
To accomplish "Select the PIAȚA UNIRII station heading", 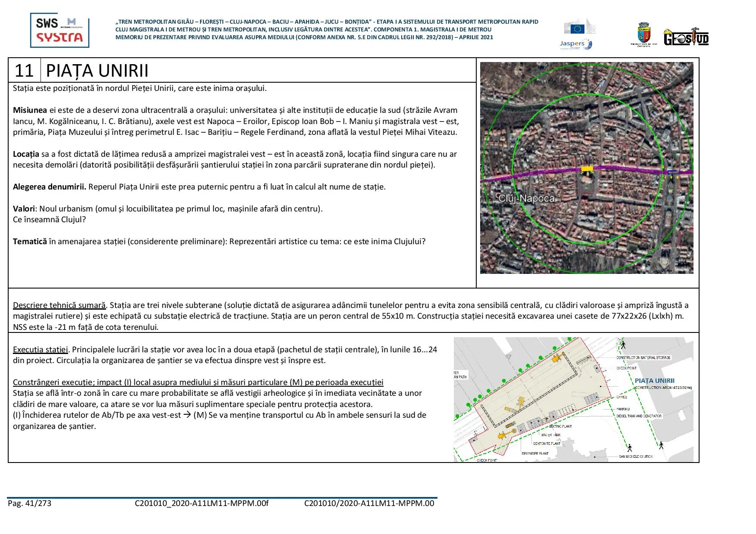I will point(97,71).
